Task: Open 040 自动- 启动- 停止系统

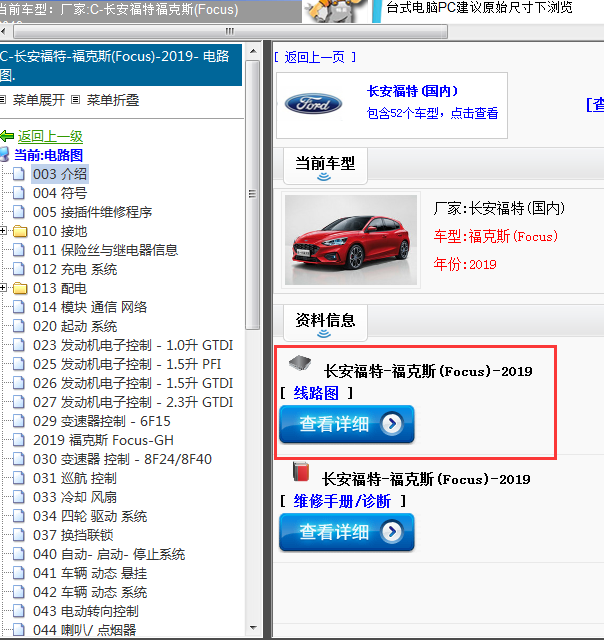Action: [x=109, y=554]
